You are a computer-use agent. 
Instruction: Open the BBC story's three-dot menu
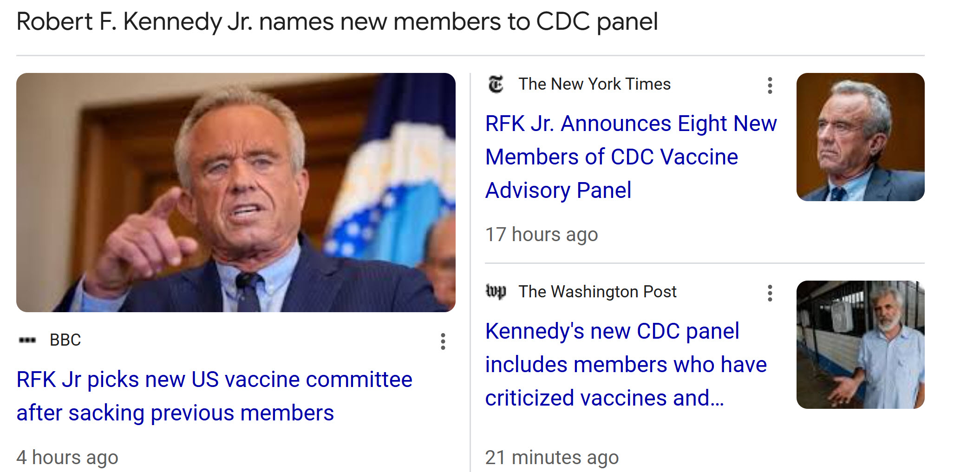tap(443, 341)
